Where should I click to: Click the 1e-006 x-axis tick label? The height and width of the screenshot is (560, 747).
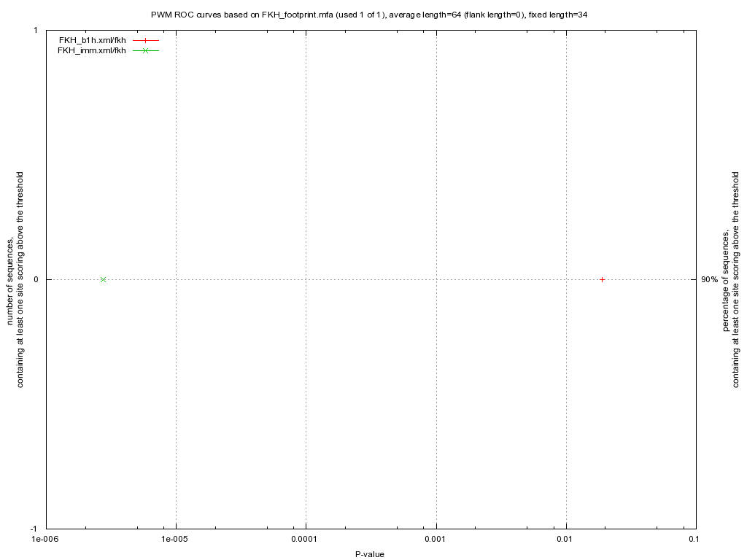[44, 540]
